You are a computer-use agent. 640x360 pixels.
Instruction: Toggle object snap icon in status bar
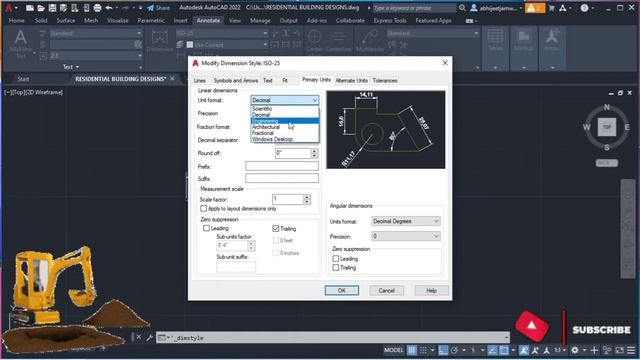(x=504, y=350)
